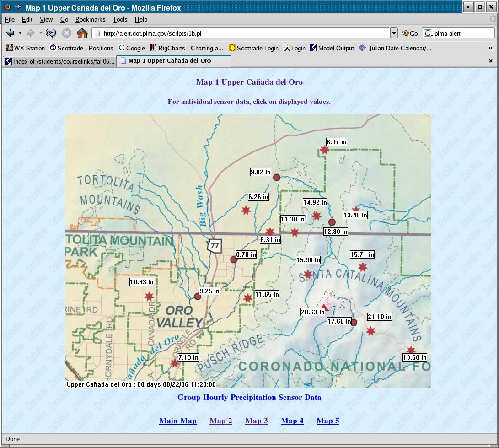This screenshot has width=499, height=448.
Task: Click the 21.10 in sensor value
Action: [x=379, y=317]
